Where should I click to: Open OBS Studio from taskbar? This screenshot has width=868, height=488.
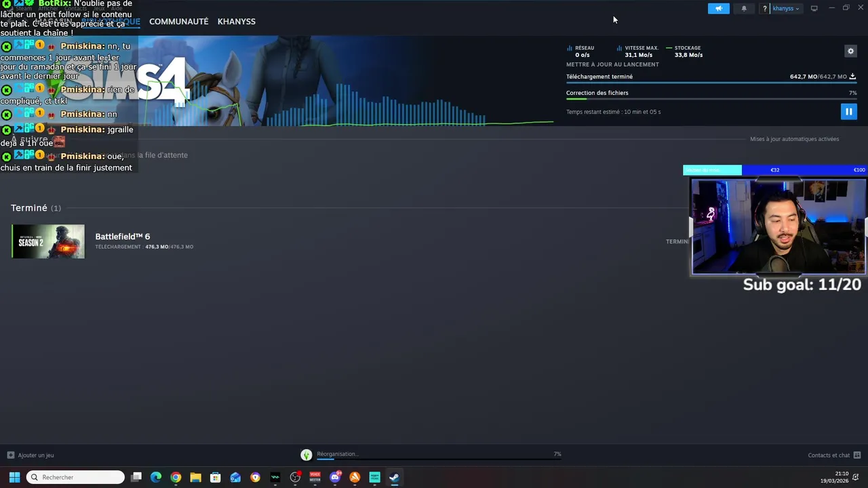295,477
